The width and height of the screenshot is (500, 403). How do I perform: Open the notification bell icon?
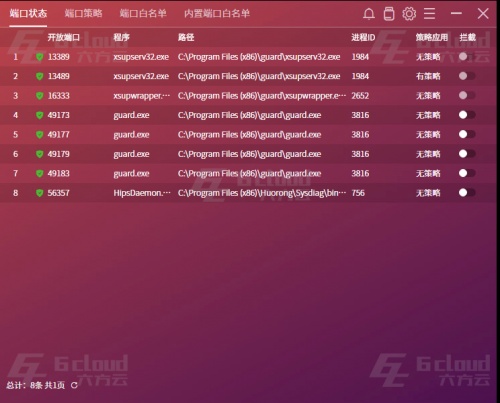tap(369, 14)
